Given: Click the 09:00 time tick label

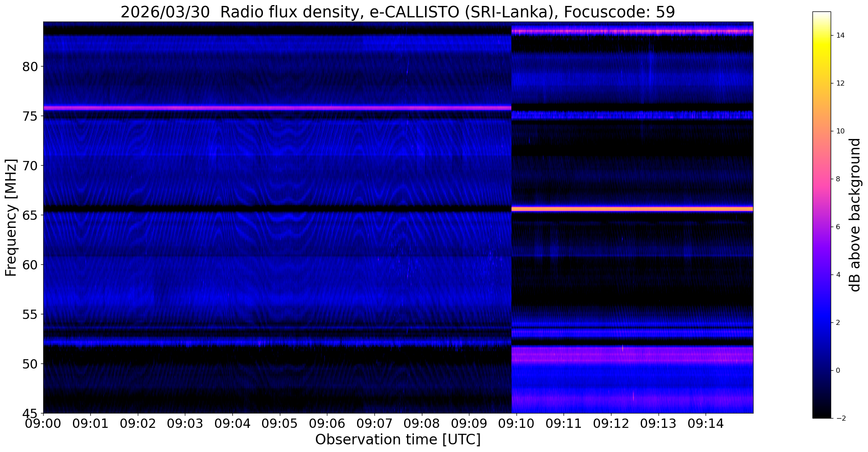Looking at the screenshot, I should tap(43, 424).
